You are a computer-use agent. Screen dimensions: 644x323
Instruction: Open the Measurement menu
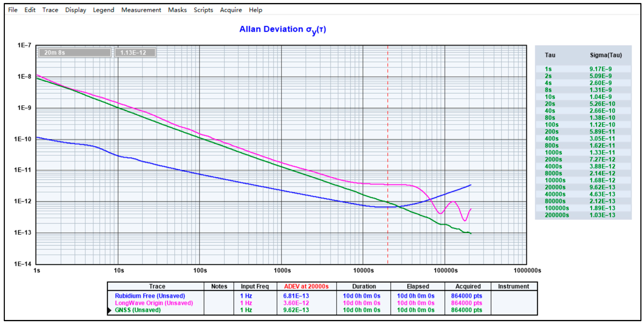[x=141, y=10]
